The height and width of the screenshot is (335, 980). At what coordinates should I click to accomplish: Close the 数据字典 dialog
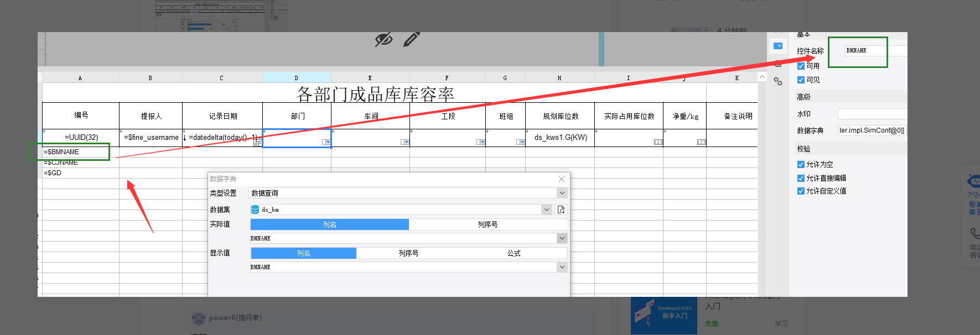coord(562,179)
